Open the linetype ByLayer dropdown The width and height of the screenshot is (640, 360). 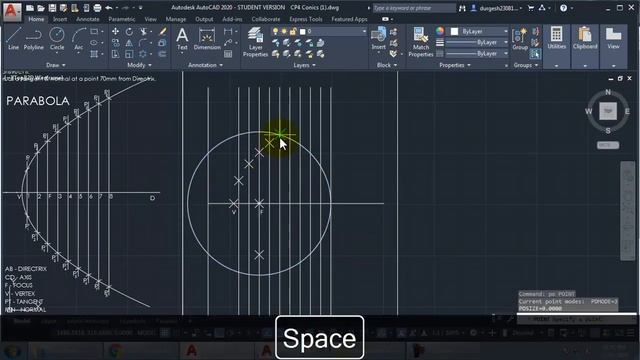coord(505,53)
